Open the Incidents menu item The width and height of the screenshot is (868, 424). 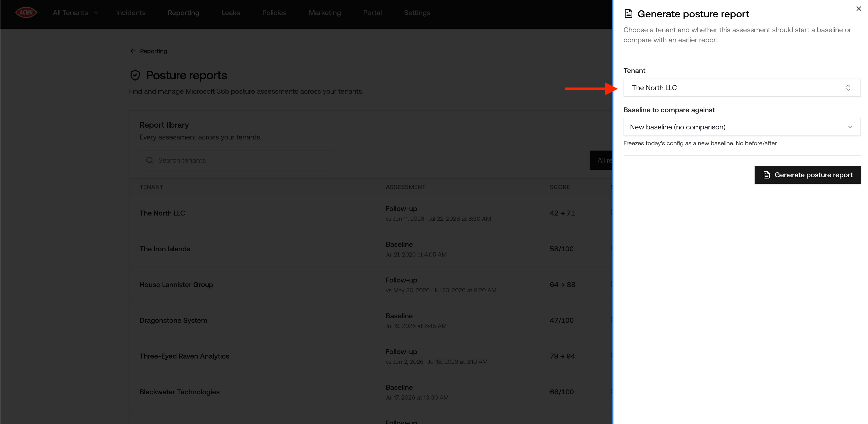point(131,13)
